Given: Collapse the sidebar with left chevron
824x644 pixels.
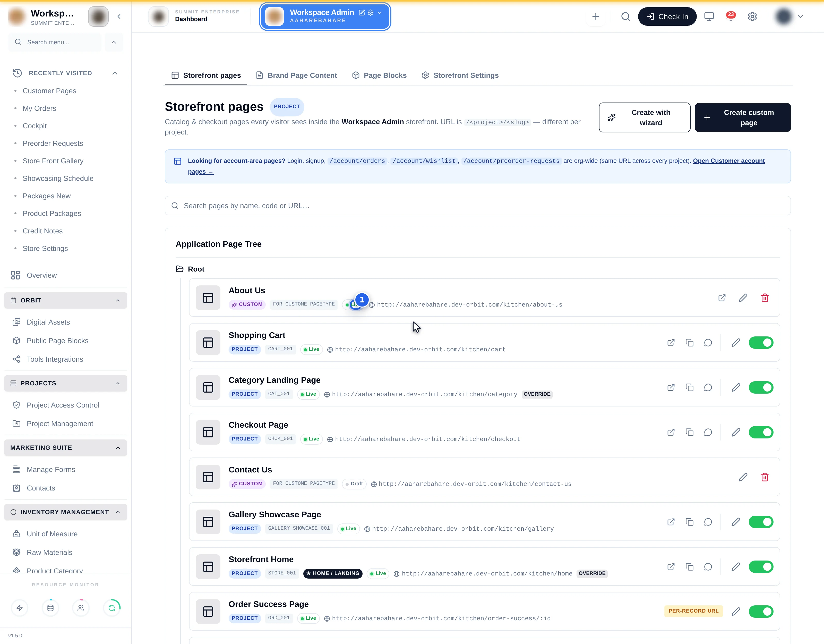Looking at the screenshot, I should (119, 16).
